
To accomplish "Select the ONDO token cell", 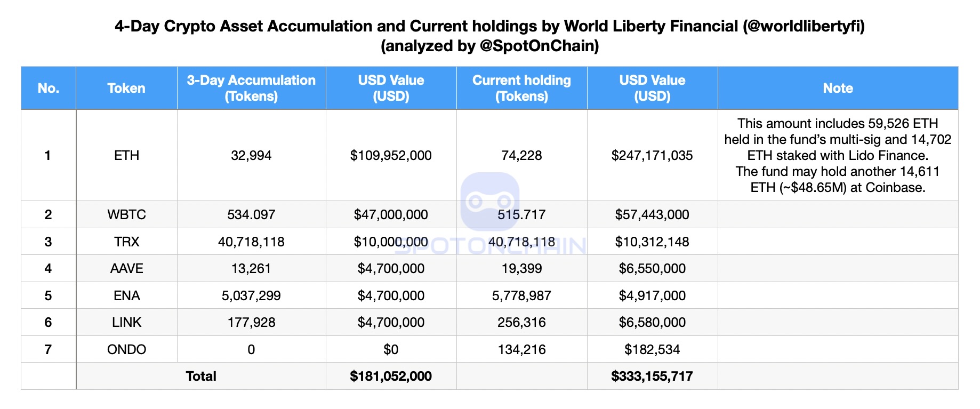I will [x=126, y=349].
